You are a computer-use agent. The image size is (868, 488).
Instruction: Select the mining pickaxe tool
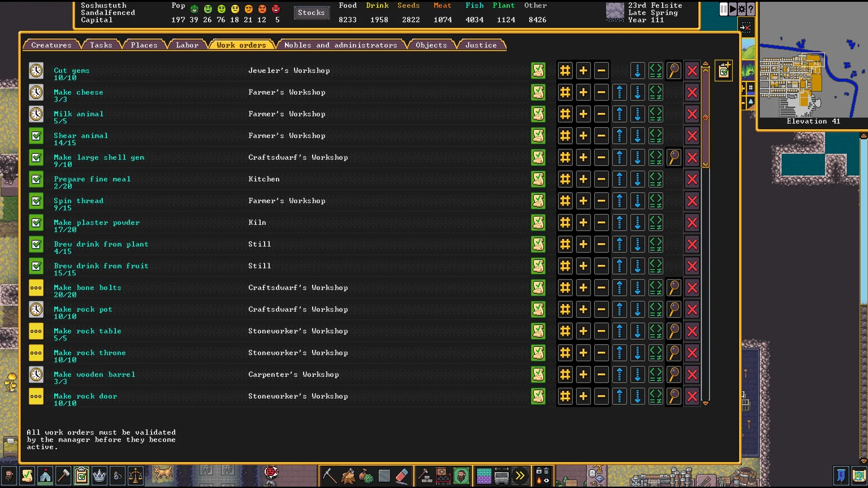(329, 476)
